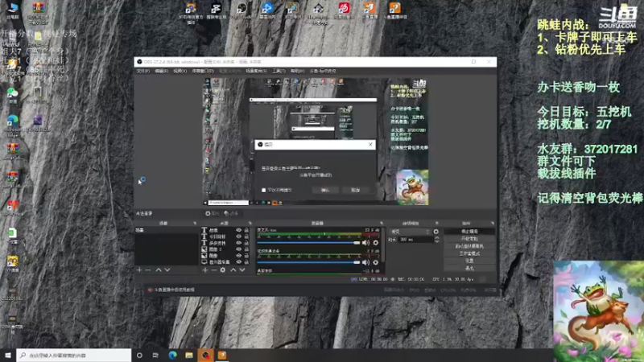This screenshot has width=644, height=362.
Task: Open the 停靠窗口(D) menu
Action: pyautogui.click(x=203, y=71)
